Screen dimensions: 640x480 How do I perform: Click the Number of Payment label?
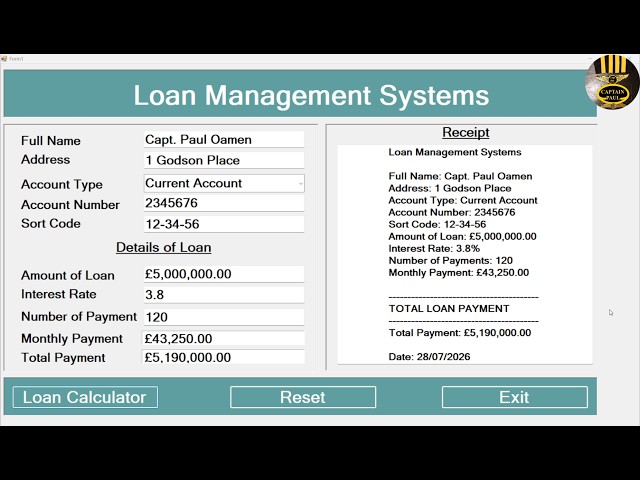79,317
